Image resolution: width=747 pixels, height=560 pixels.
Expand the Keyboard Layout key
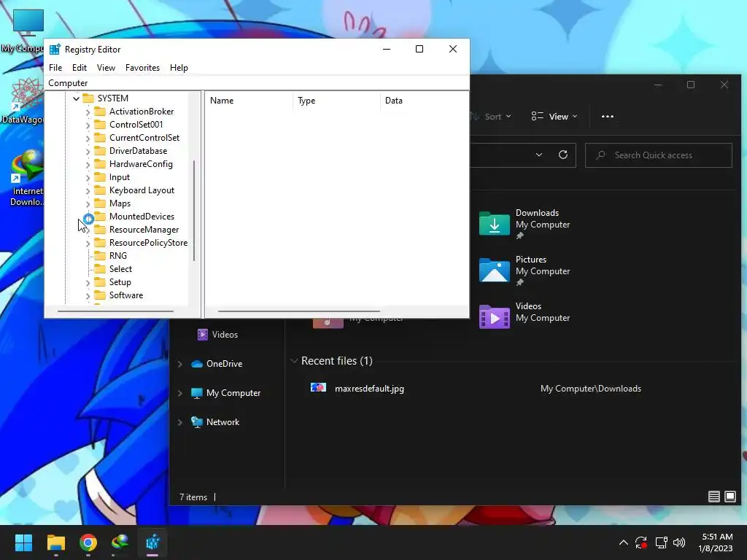(88, 191)
